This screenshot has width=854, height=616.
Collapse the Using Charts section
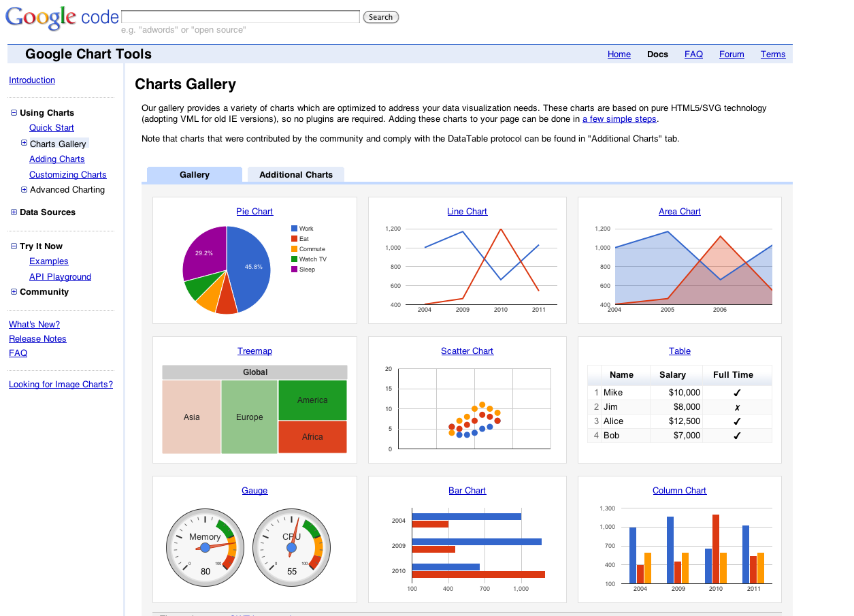point(13,112)
